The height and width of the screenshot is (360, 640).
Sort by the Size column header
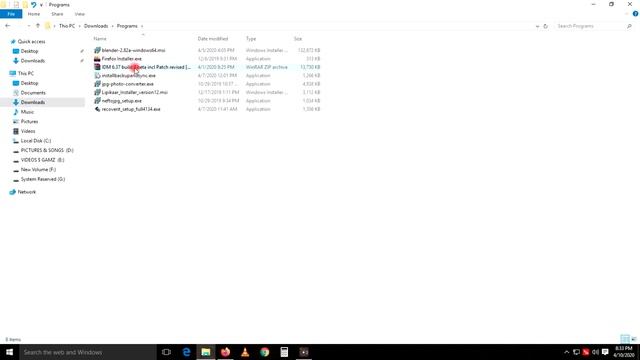[x=298, y=39]
